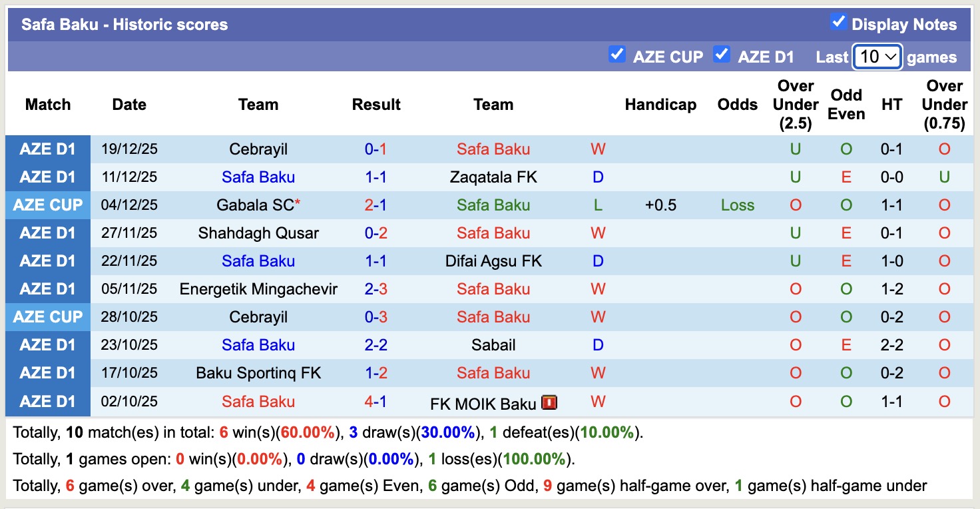Select the AZE D1 badge on the top row
This screenshot has height=509, width=980.
47,149
